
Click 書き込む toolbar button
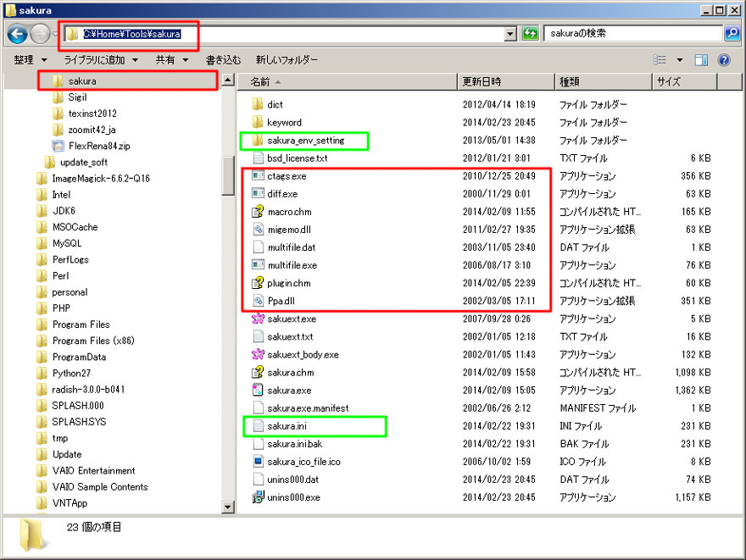223,60
